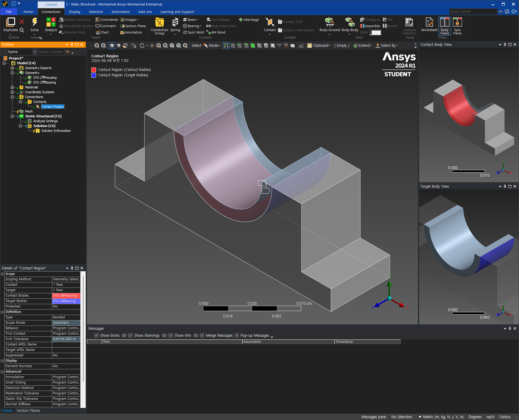The image size is (519, 420).
Task: Open the Bearing dropdown
Action: 192,26
